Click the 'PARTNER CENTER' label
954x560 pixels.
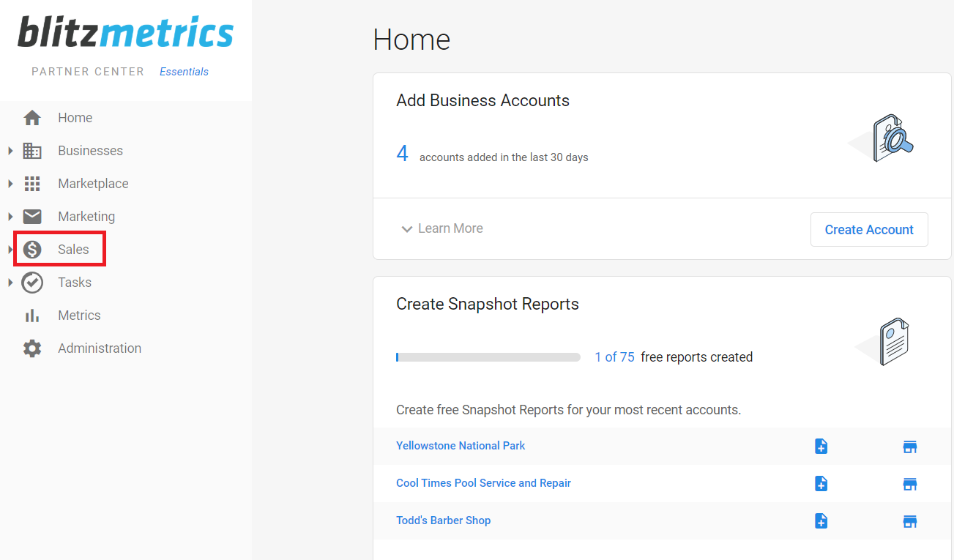point(88,72)
